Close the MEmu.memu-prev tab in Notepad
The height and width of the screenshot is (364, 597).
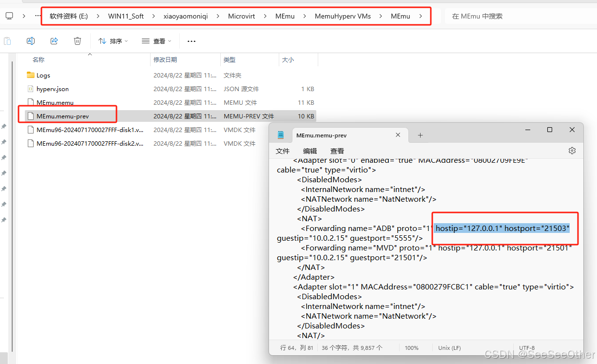point(398,135)
